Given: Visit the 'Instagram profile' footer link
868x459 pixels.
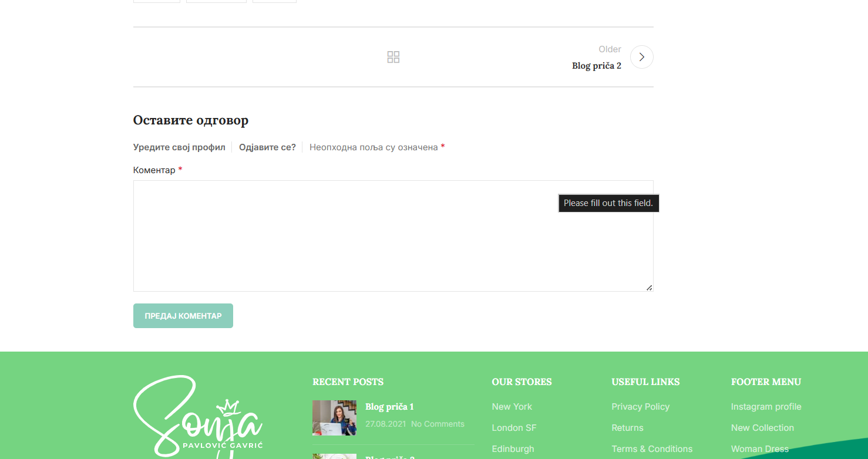Looking at the screenshot, I should coord(766,407).
